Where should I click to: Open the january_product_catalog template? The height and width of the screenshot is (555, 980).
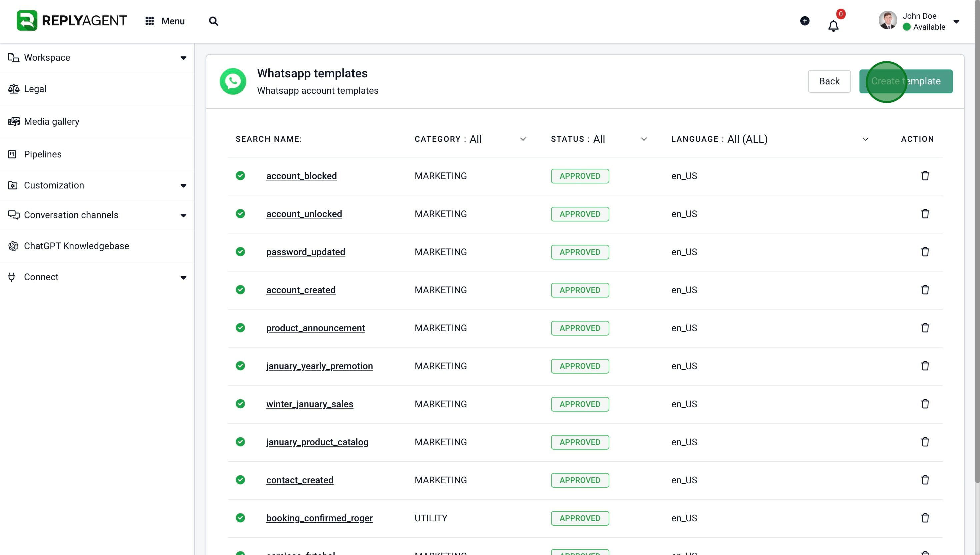tap(317, 443)
